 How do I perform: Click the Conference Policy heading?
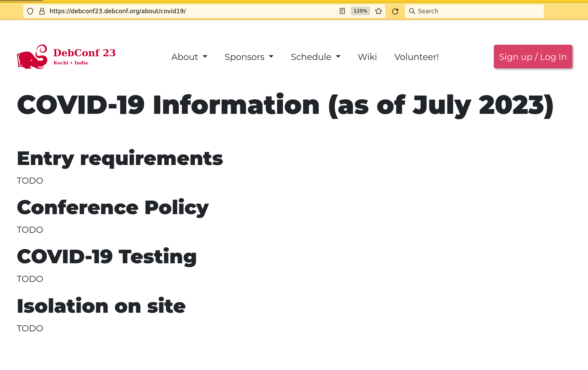click(x=113, y=208)
